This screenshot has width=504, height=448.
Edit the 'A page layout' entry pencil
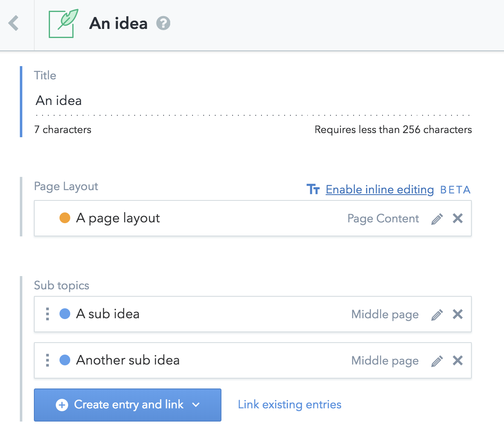[x=437, y=219]
